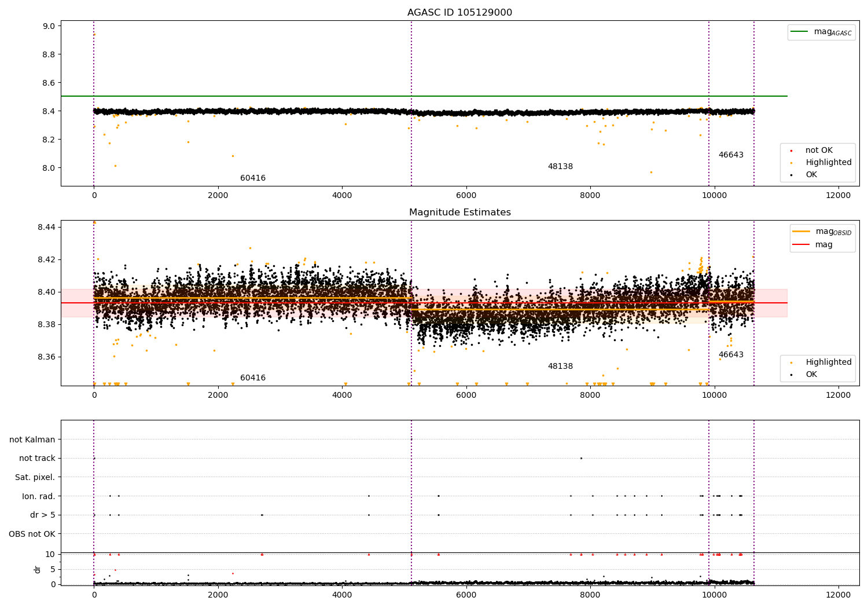Click obsid label 46643 in top plot
The image size is (868, 608).
(731, 155)
